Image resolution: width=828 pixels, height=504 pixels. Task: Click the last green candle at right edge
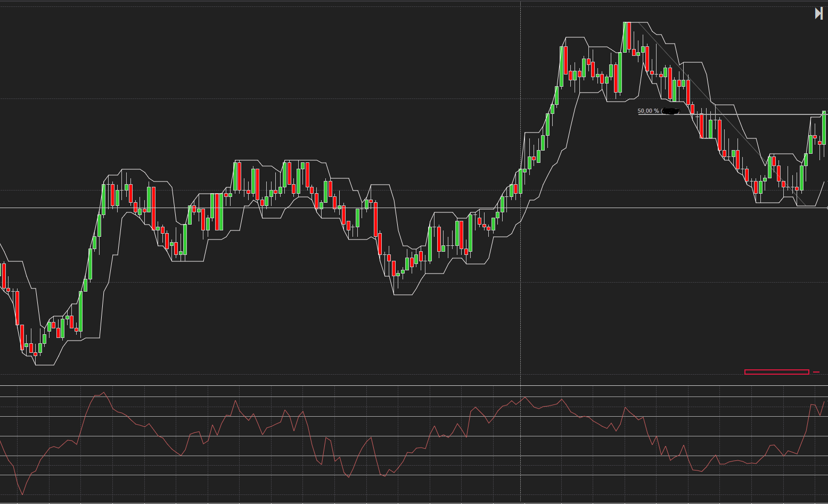click(x=824, y=128)
